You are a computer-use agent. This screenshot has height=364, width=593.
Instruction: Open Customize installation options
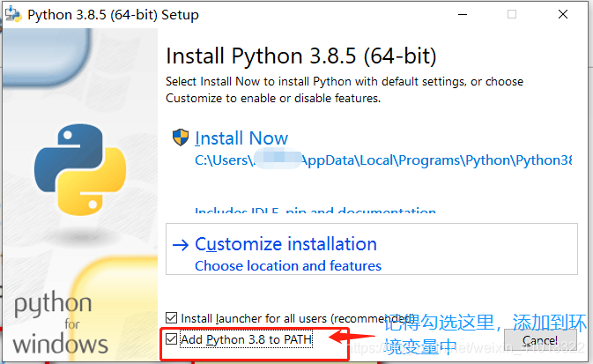click(x=285, y=244)
